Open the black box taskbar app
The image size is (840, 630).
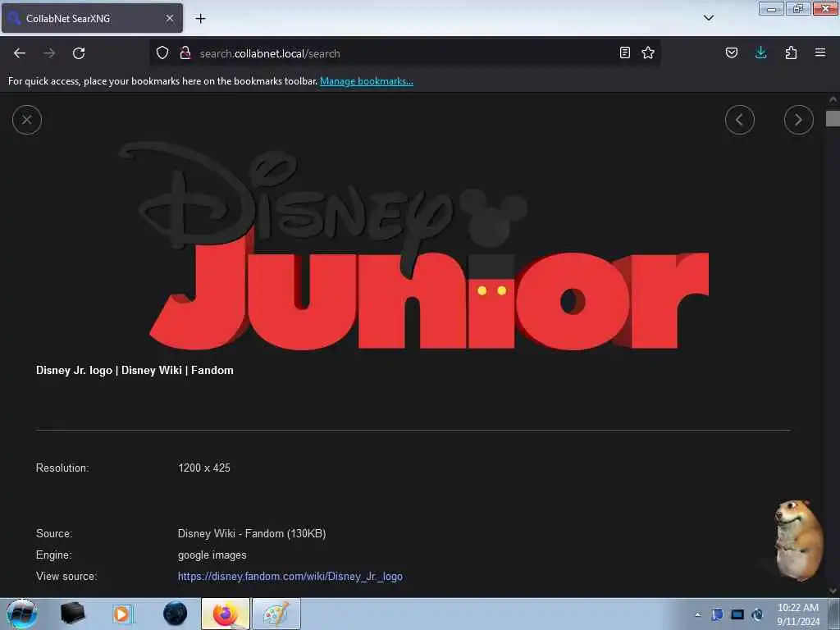[x=72, y=614]
